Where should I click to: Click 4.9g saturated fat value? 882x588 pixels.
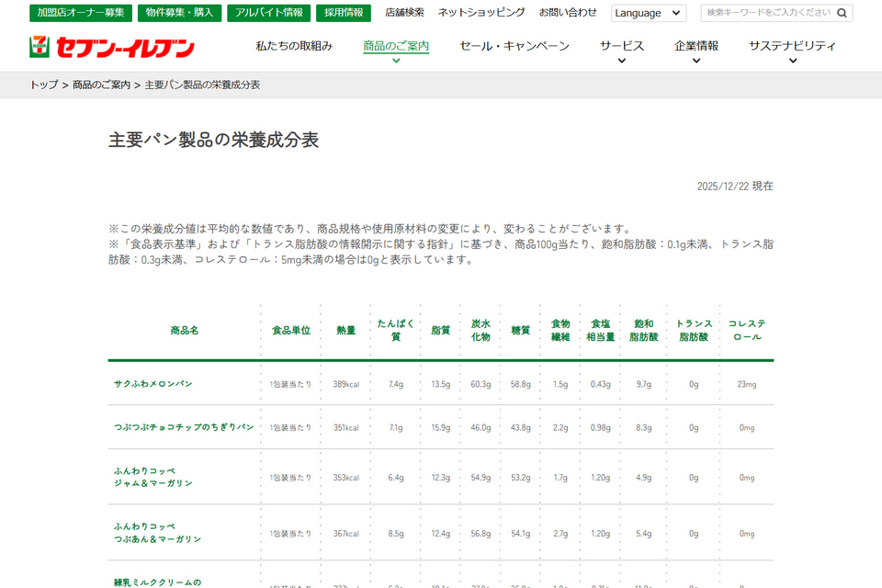[x=644, y=478]
